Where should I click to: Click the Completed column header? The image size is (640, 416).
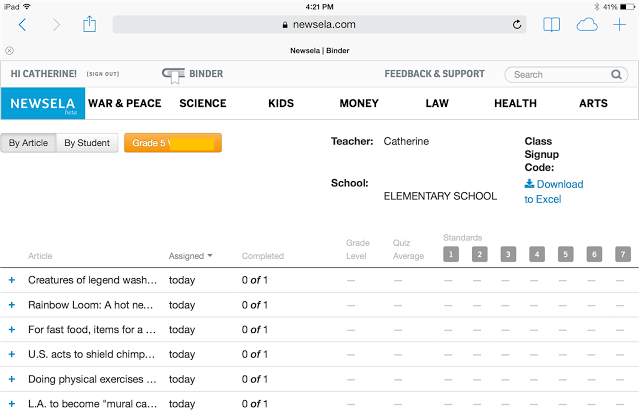click(x=262, y=256)
